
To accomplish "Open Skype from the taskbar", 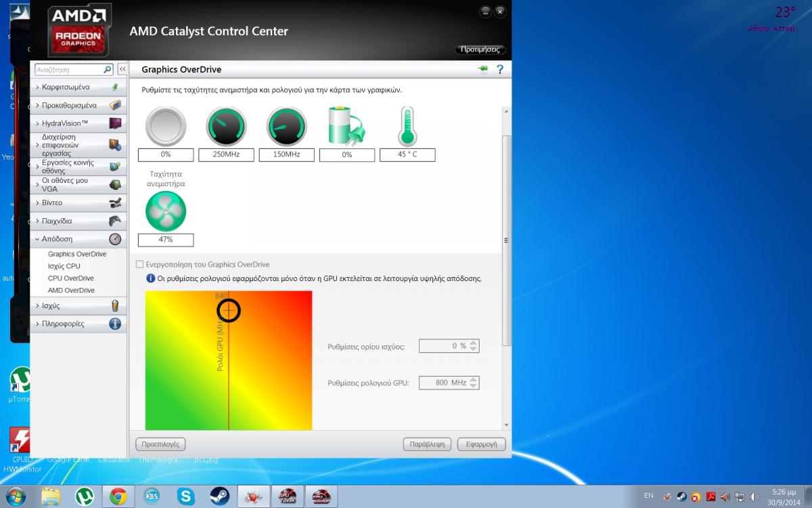I will tap(185, 496).
